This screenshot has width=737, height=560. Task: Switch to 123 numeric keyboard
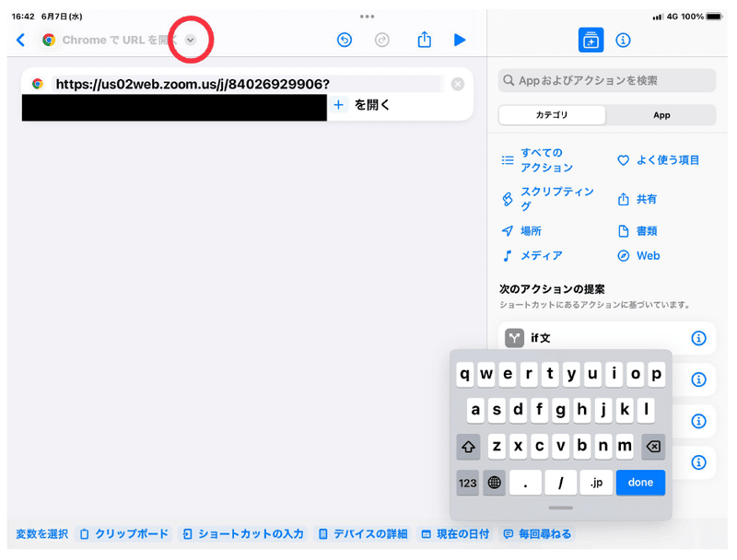468,483
